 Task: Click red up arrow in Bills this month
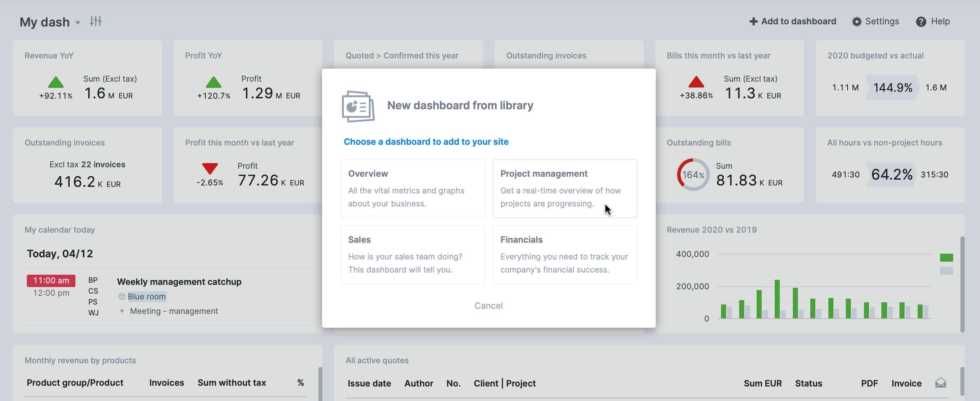[696, 82]
